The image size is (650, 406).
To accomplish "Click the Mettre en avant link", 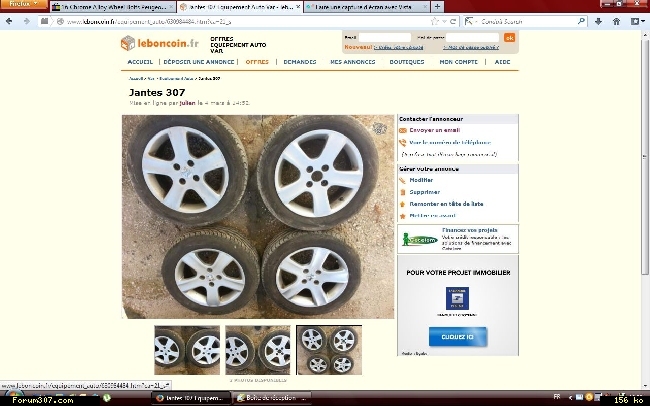I will (432, 216).
